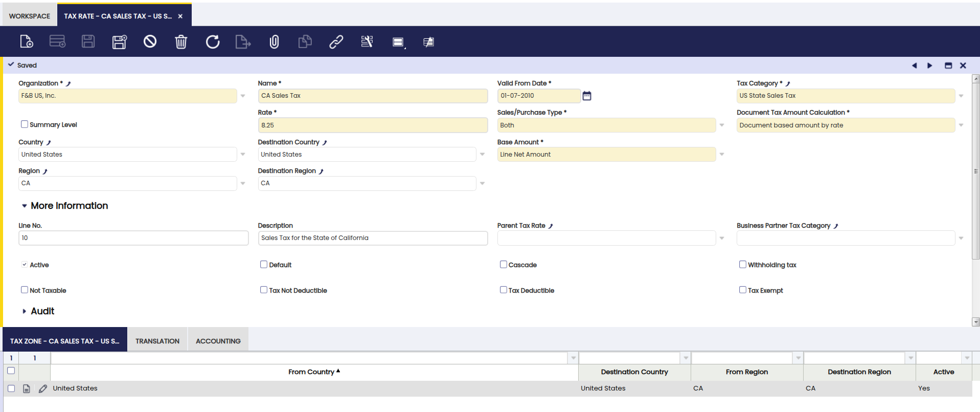Enable the Summary Level checkbox
The image size is (980, 412).
click(x=25, y=124)
